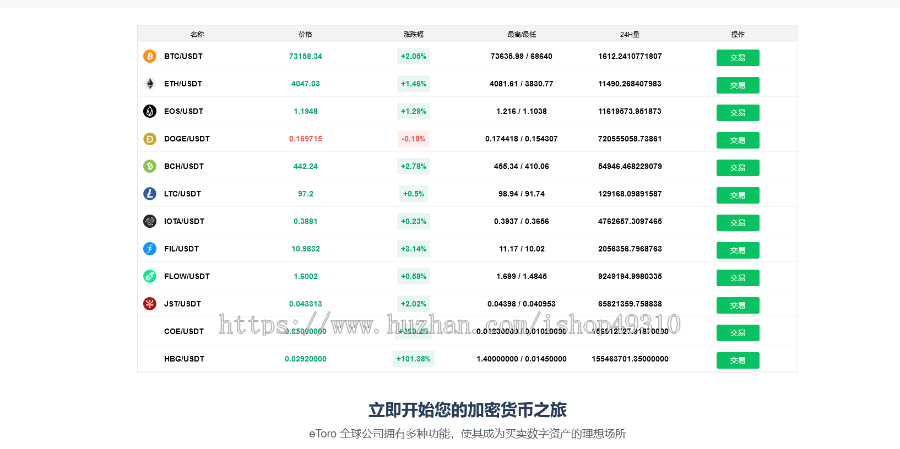Select the LTC/USDT pair name

pos(183,194)
